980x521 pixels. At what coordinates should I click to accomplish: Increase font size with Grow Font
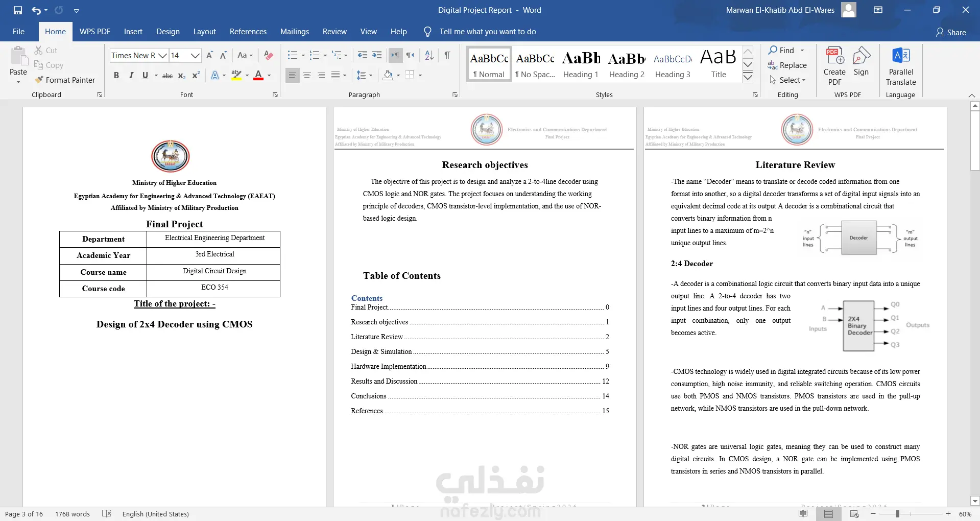(209, 55)
